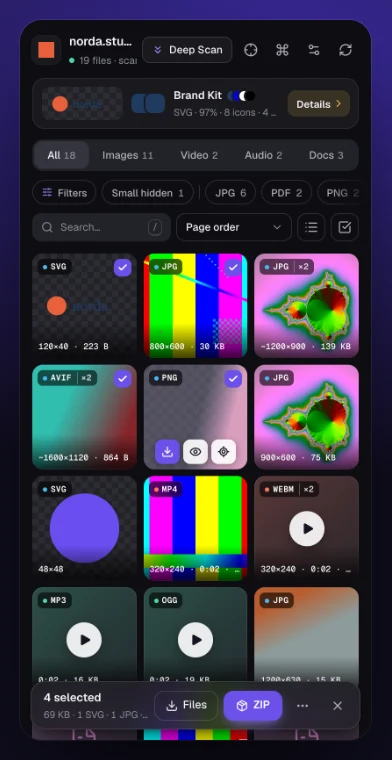The image size is (392, 760).
Task: Switch to the Audio tab
Action: tap(263, 155)
